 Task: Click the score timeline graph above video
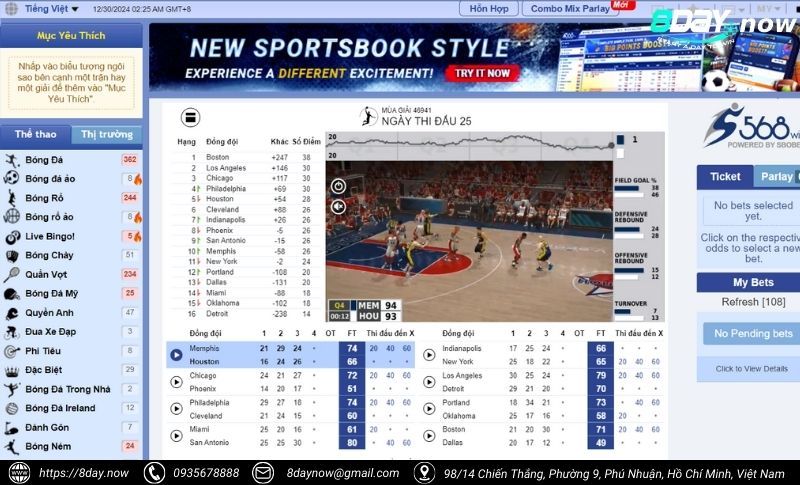click(x=468, y=146)
